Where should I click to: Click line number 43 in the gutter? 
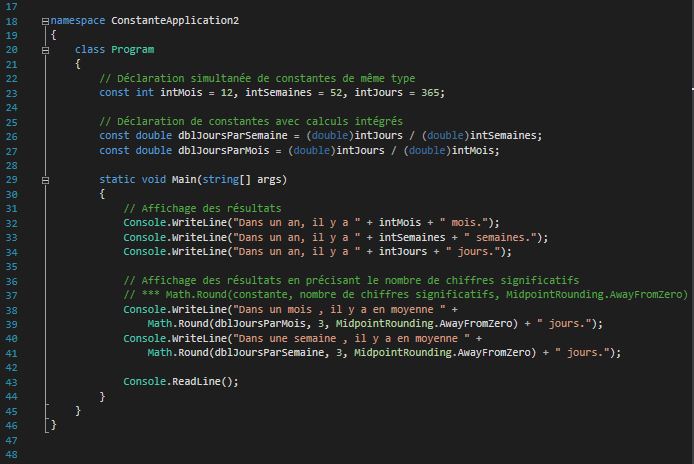coord(12,382)
